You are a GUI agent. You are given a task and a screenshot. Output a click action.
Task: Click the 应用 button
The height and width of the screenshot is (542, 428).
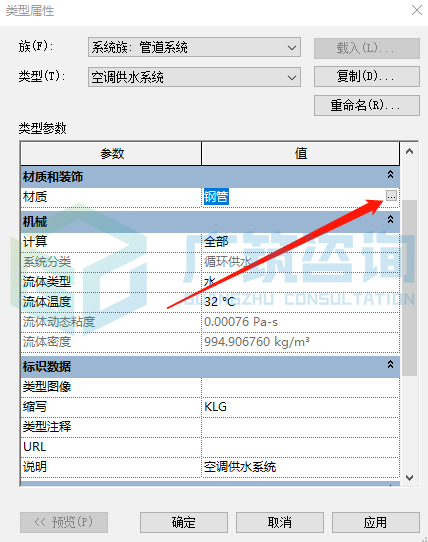coord(376,522)
